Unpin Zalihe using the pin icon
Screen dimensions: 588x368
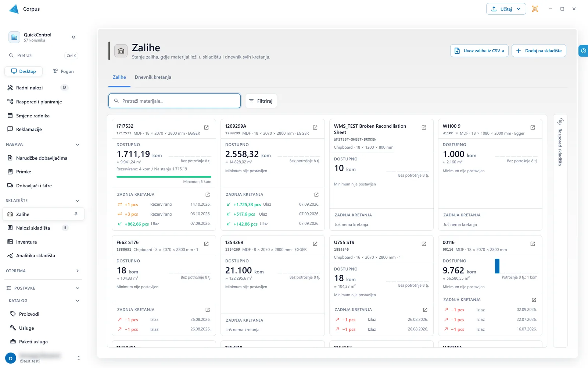76,214
